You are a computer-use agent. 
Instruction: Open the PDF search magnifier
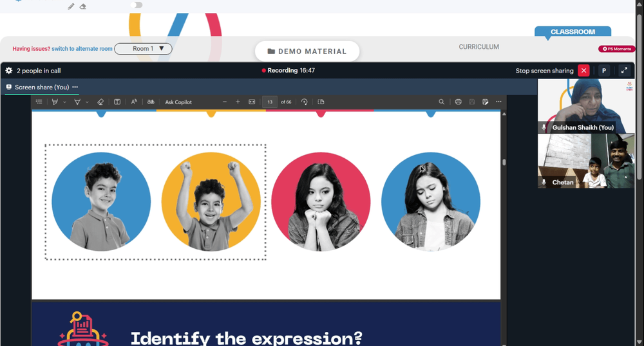point(442,102)
